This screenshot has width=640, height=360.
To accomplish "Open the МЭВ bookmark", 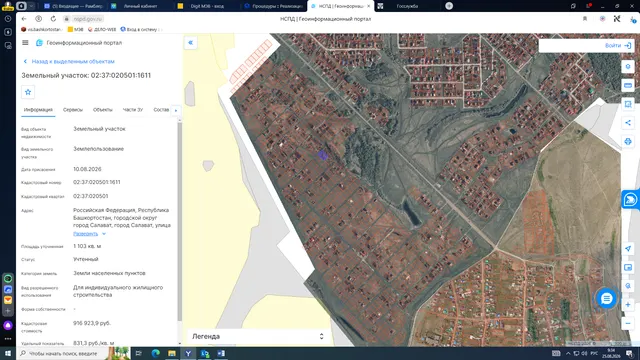I will point(76,29).
